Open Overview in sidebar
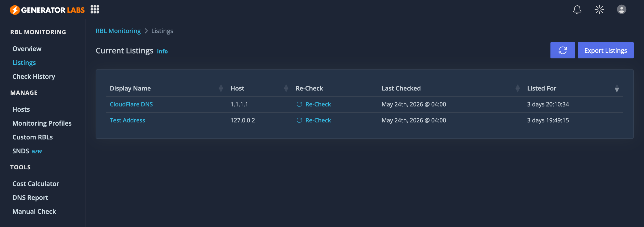 [27, 49]
